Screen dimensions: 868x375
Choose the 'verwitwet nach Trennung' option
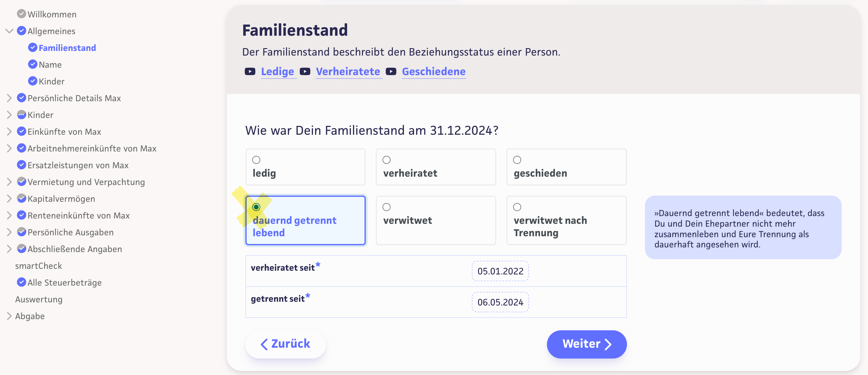point(517,207)
